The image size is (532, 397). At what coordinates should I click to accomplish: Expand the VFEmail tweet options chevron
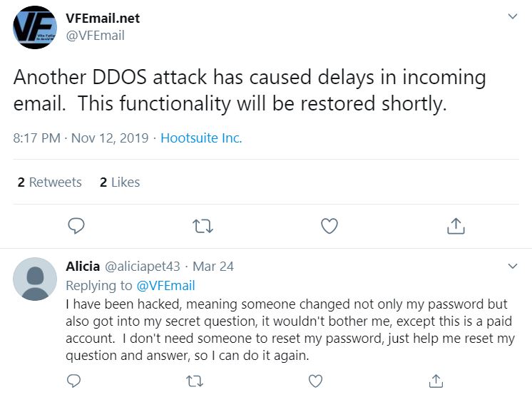point(512,16)
